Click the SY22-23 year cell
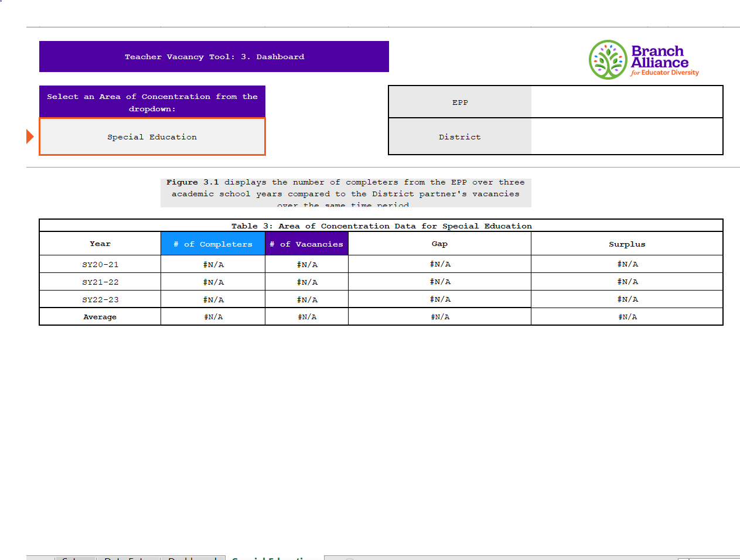The height and width of the screenshot is (560, 740). (x=100, y=299)
